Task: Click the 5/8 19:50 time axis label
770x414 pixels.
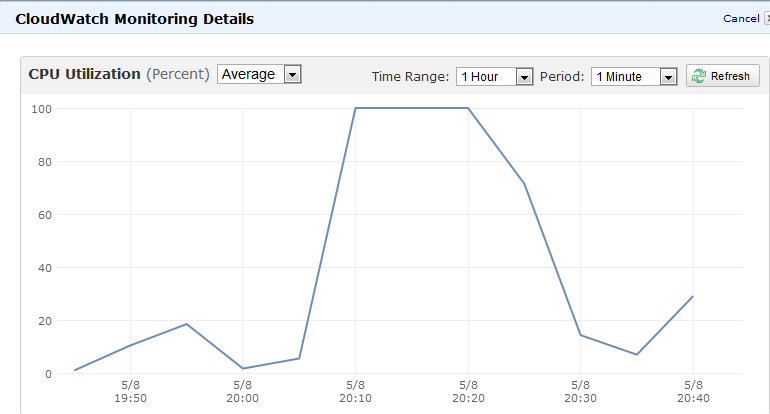Action: (x=130, y=390)
